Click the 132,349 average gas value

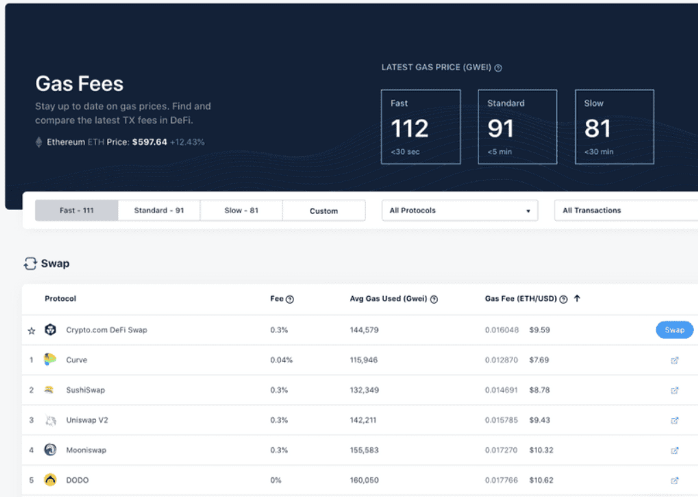pos(364,390)
